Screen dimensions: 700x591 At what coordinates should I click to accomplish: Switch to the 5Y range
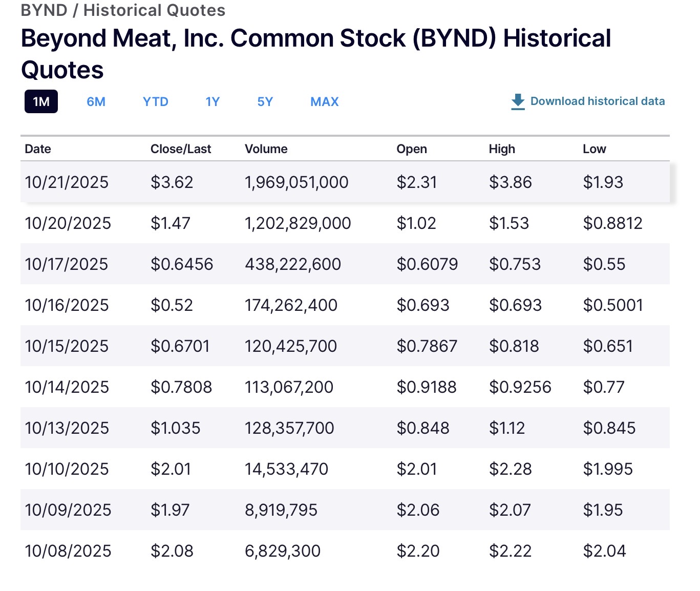(x=265, y=101)
